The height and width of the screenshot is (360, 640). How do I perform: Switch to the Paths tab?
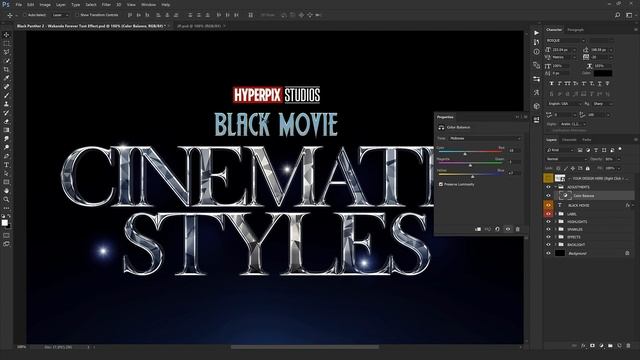[x=587, y=140]
